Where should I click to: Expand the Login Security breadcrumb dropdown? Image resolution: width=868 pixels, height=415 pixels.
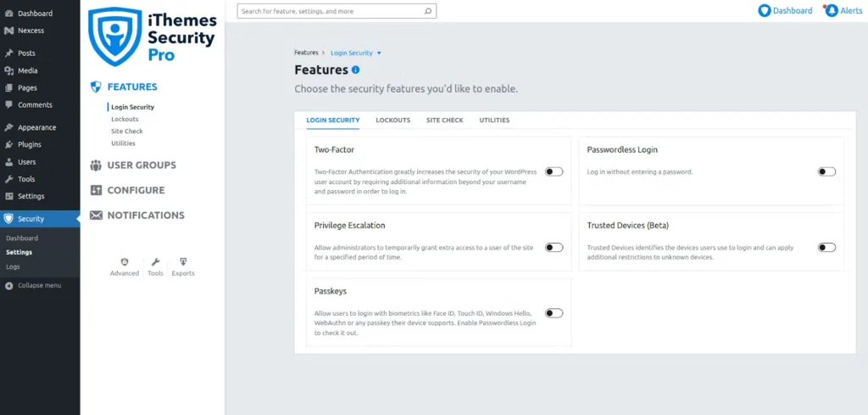pyautogui.click(x=380, y=53)
